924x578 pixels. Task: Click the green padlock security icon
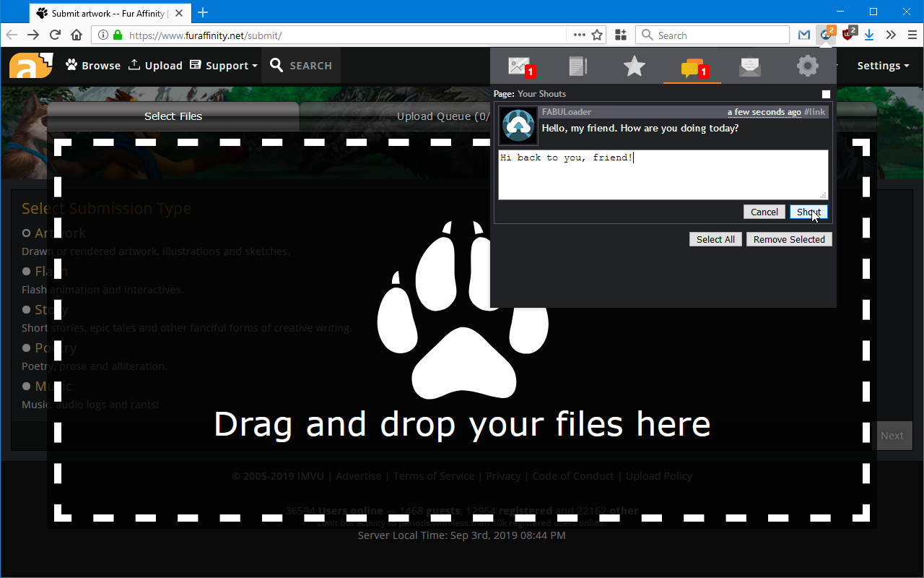118,35
